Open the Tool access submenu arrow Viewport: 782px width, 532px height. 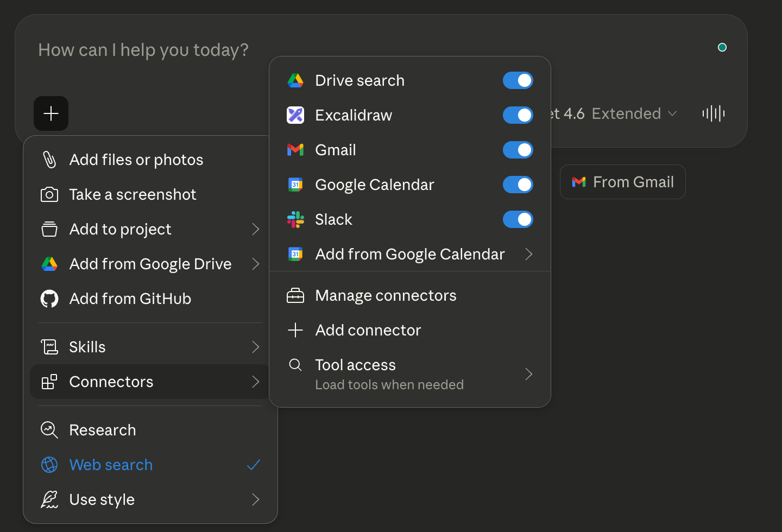[x=529, y=374]
